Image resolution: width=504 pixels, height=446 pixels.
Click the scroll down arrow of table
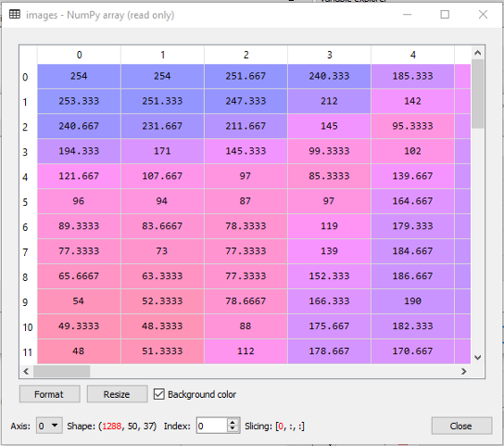coord(478,358)
